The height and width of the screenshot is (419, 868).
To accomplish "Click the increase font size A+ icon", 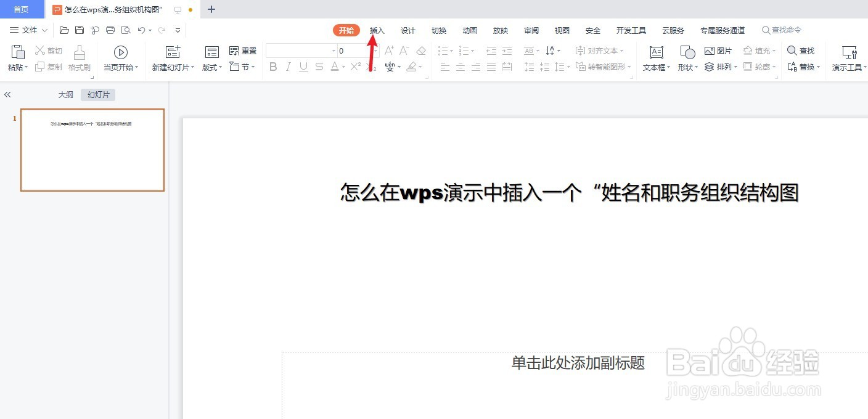I will pos(389,51).
